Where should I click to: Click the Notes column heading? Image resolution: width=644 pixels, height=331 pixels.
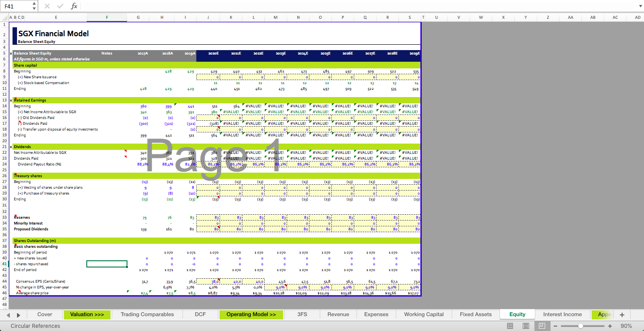click(x=107, y=53)
